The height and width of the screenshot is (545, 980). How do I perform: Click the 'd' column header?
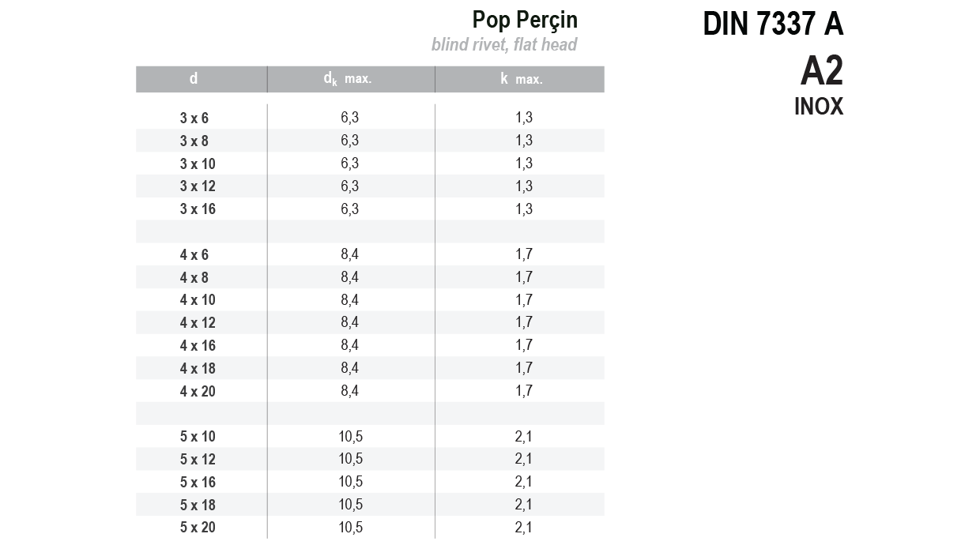click(x=194, y=78)
